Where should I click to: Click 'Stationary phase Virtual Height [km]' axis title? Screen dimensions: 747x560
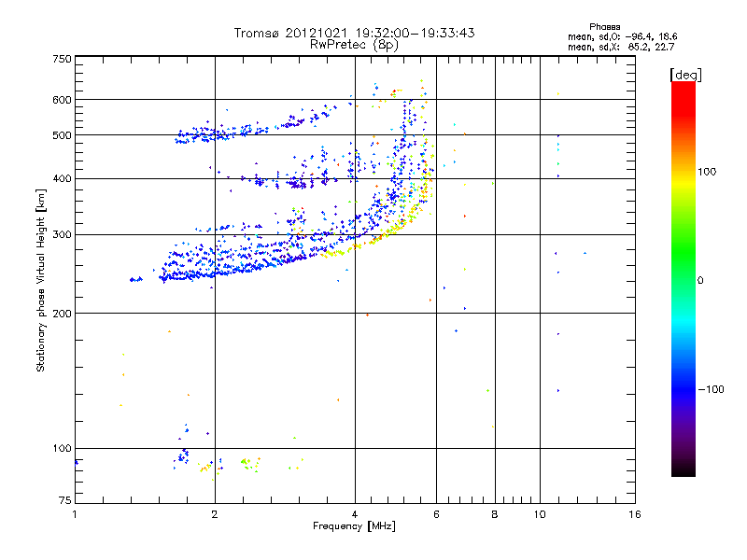point(40,280)
